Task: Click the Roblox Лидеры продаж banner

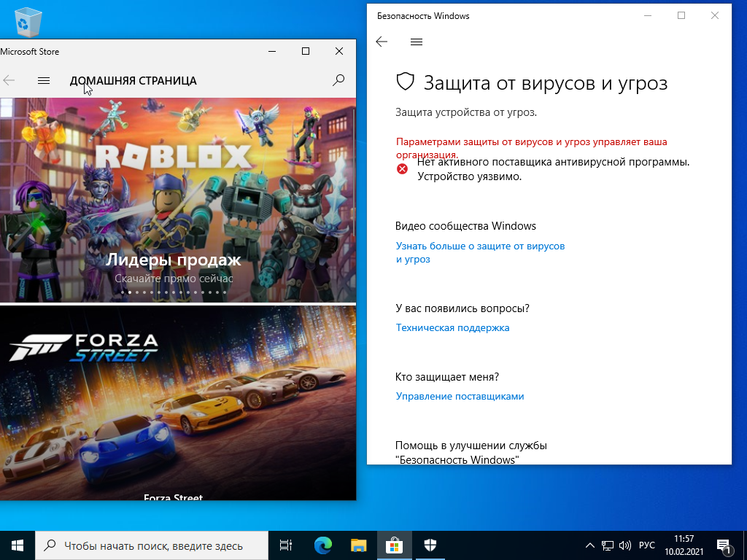Action: (178, 200)
